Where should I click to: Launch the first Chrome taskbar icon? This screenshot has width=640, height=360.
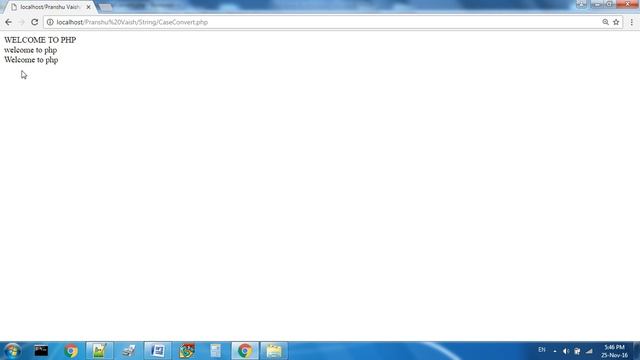click(71, 351)
